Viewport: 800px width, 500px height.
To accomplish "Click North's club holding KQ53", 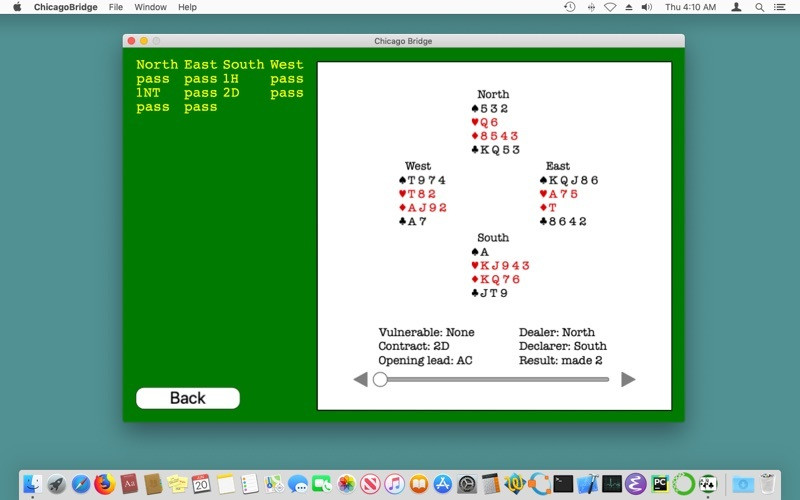I will pyautogui.click(x=495, y=149).
